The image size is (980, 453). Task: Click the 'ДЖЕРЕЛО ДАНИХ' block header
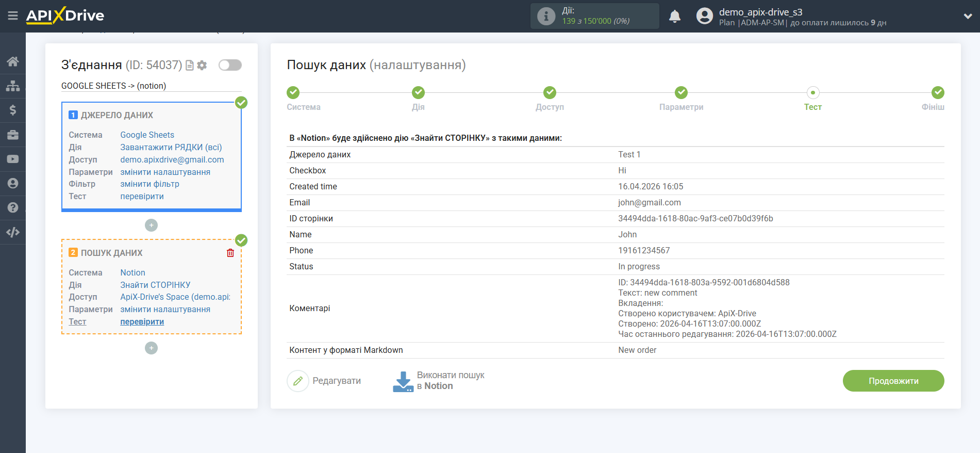click(117, 115)
